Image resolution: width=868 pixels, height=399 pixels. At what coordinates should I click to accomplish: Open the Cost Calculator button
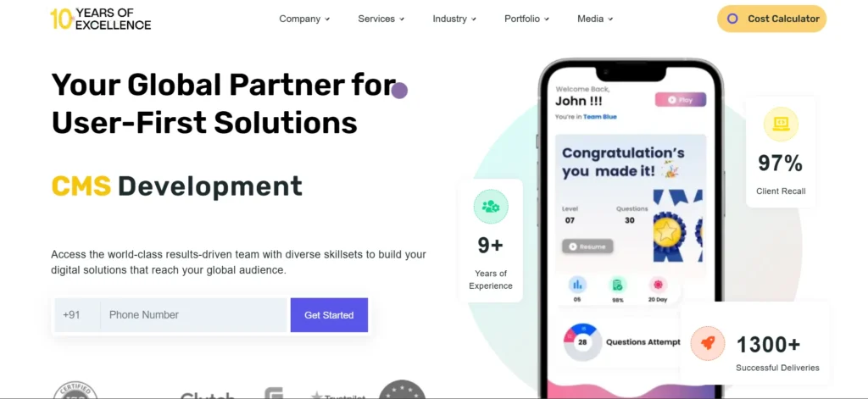[x=771, y=19]
